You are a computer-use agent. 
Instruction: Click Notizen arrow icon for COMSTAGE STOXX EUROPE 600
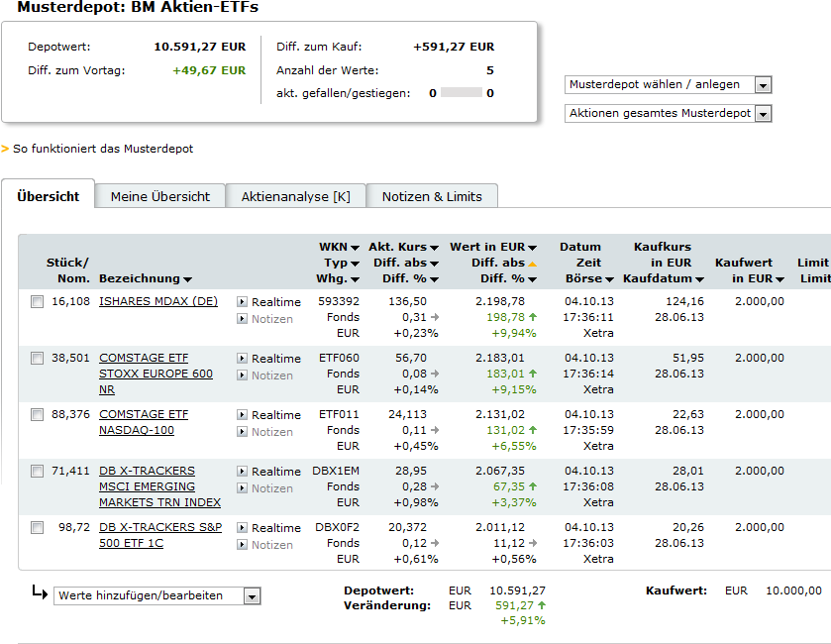click(243, 376)
